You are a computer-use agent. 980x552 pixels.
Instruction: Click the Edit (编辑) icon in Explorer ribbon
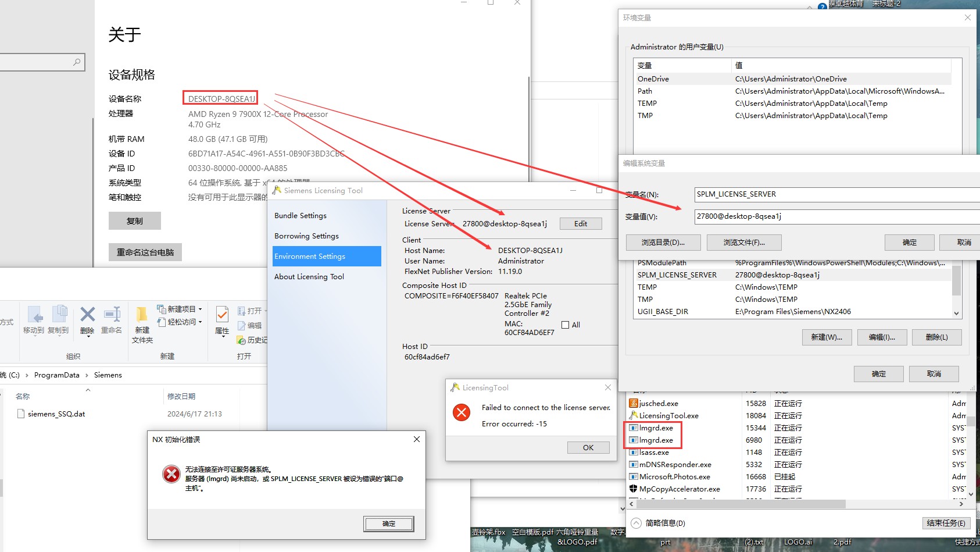click(242, 326)
